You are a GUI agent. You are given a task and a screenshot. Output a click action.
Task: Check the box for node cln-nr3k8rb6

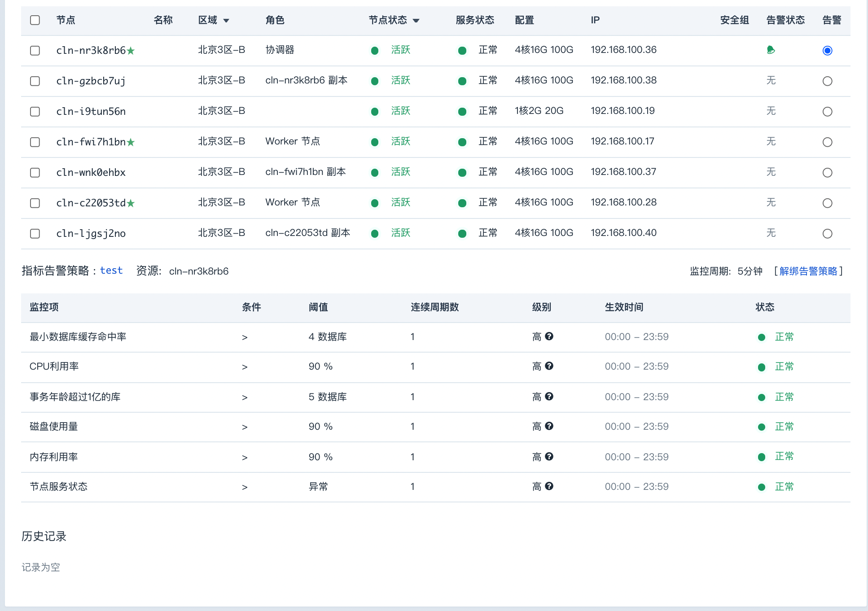pyautogui.click(x=35, y=51)
